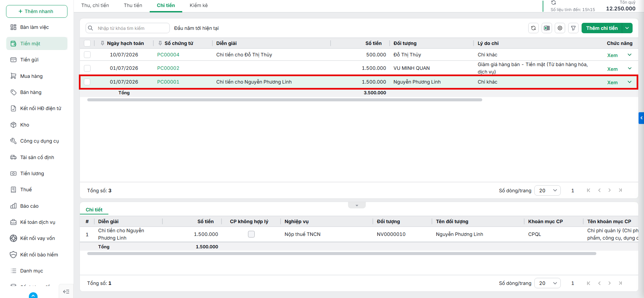Tick the checkbox for PC00004
Screen dimensions: 644x298
(87, 55)
